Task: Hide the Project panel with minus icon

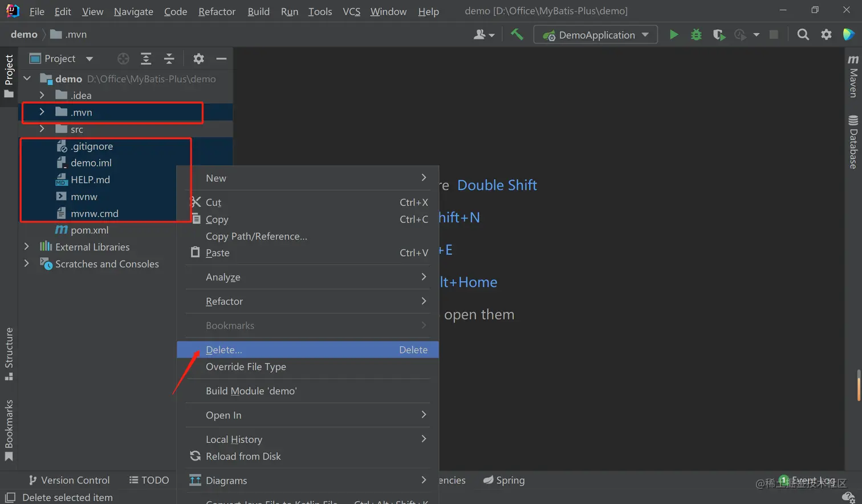Action: (x=221, y=59)
